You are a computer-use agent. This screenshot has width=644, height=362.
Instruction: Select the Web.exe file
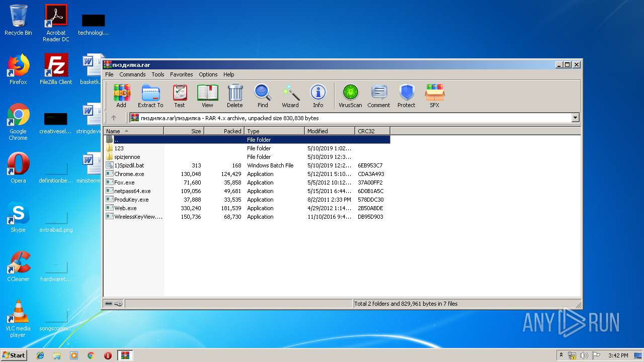[247, 208]
